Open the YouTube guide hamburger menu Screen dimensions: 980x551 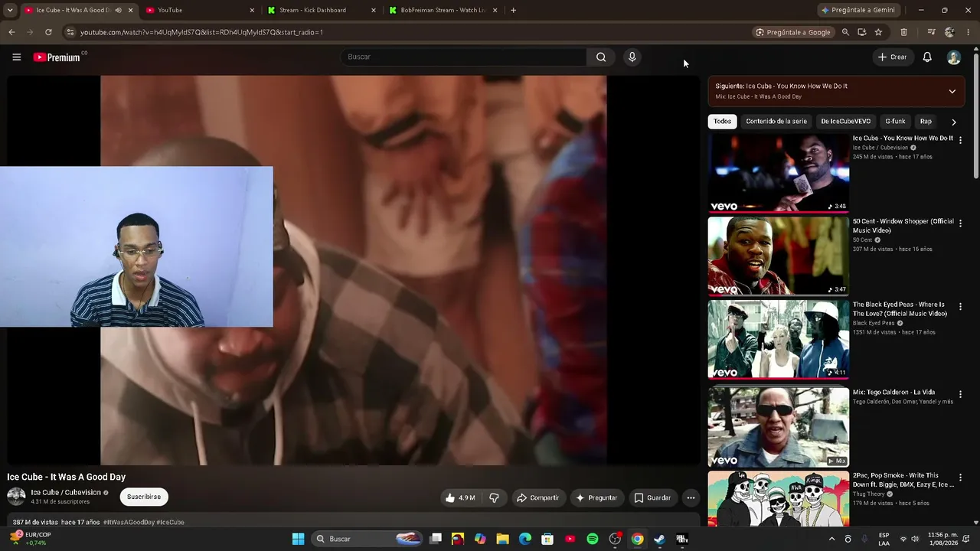click(16, 57)
